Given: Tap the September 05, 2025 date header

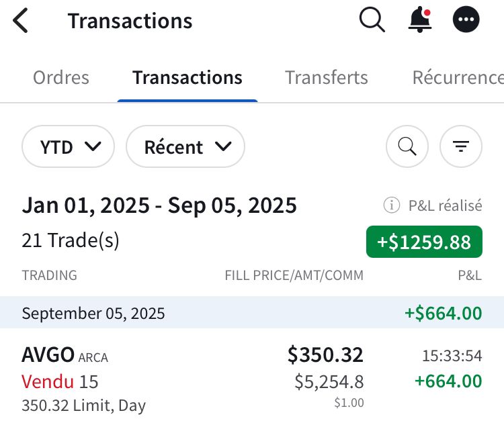Looking at the screenshot, I should [93, 313].
